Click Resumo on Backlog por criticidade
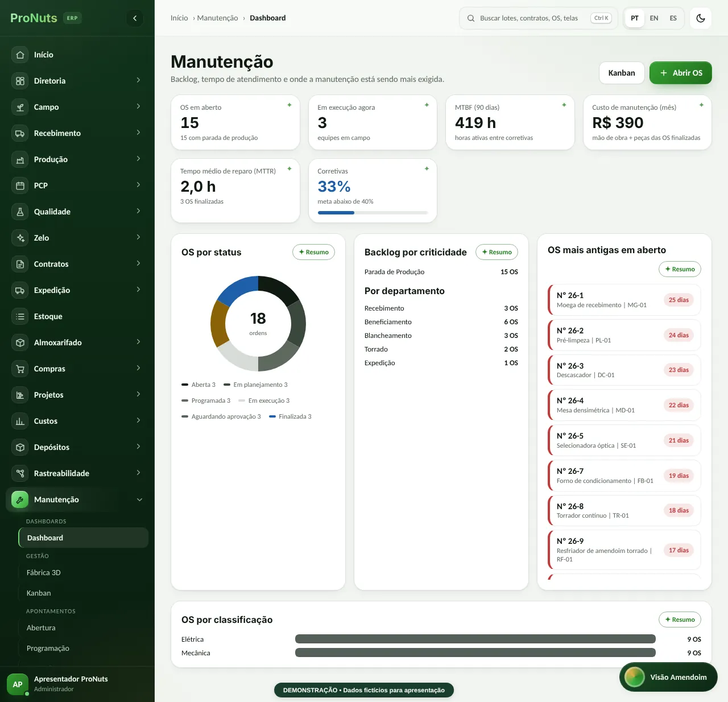 pos(497,252)
